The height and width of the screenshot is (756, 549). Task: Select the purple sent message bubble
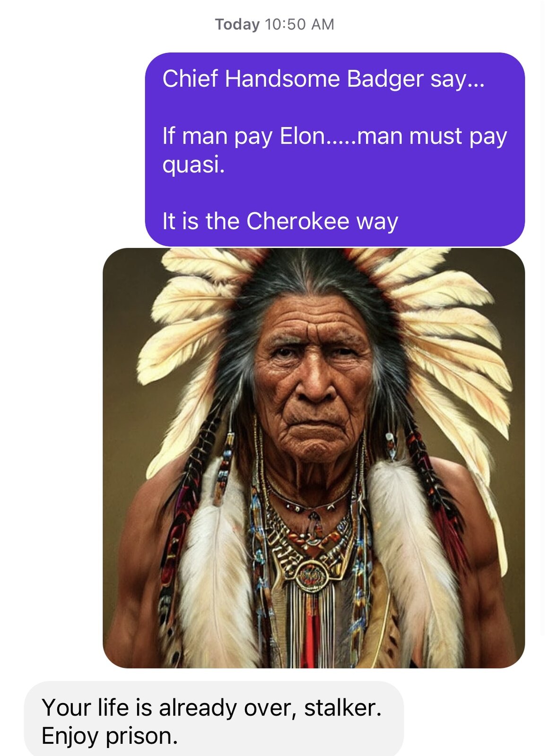[x=335, y=149]
